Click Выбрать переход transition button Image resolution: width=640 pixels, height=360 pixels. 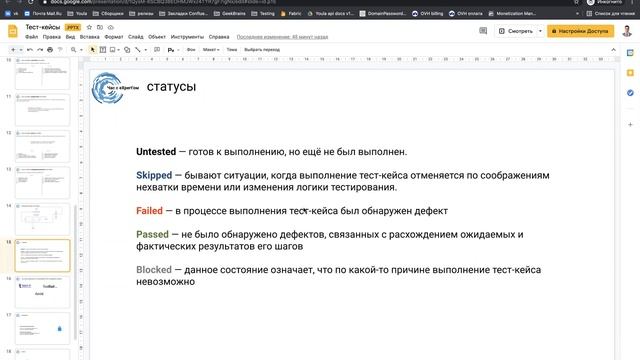(262, 50)
